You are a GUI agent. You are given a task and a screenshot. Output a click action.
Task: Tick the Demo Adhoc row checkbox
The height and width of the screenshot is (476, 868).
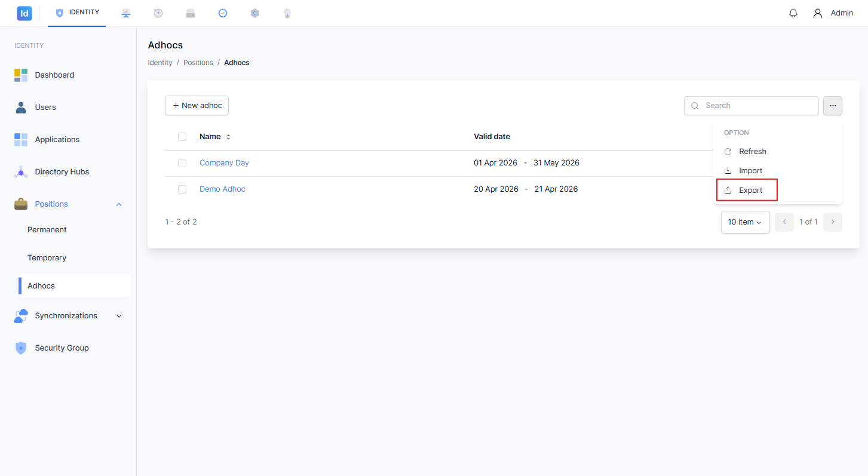pyautogui.click(x=182, y=189)
